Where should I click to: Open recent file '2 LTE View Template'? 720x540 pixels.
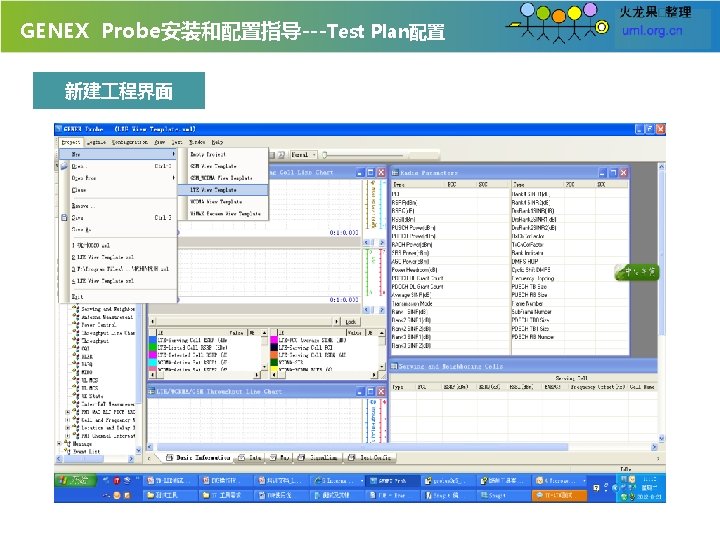(x=118, y=257)
